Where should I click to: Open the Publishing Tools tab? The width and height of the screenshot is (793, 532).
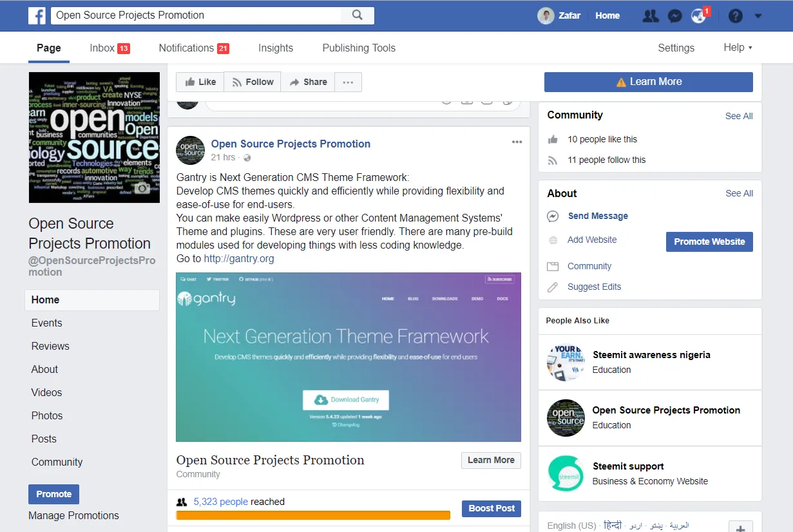coord(359,48)
